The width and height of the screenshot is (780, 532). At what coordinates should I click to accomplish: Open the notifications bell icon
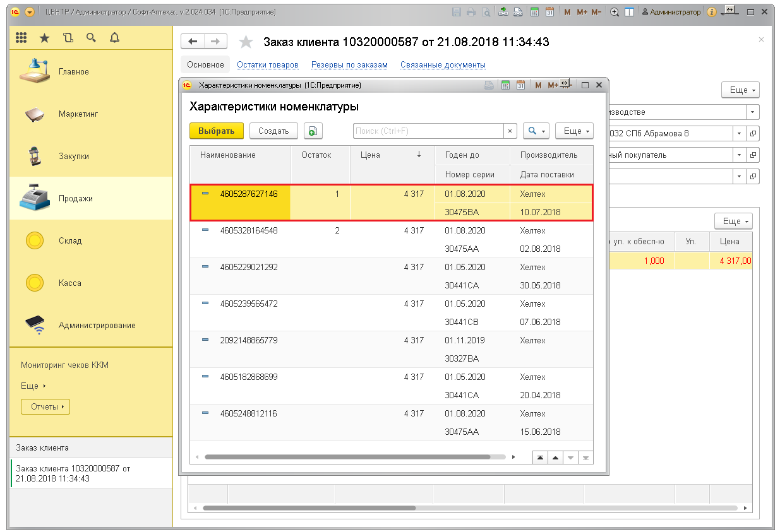click(x=114, y=38)
